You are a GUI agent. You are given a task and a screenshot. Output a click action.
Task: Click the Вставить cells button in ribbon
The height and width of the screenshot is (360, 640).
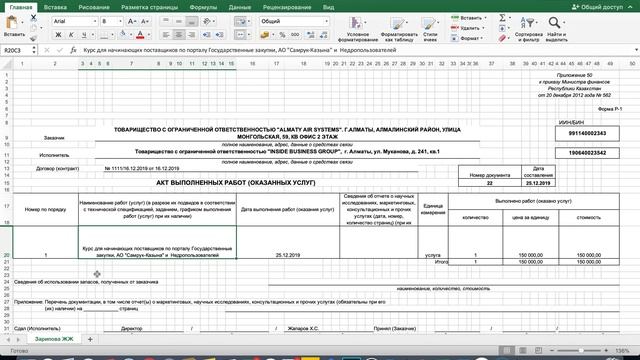click(x=468, y=18)
